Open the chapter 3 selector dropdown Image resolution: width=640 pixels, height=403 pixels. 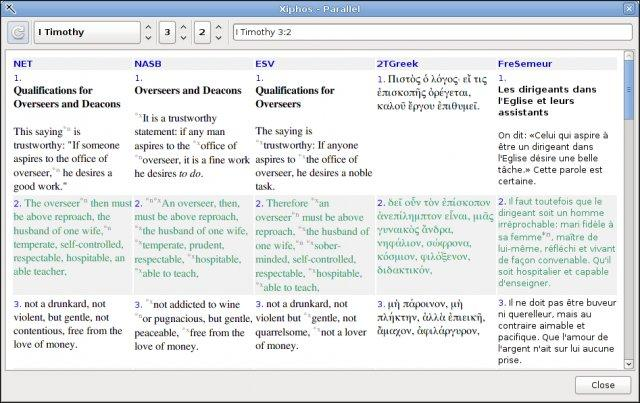click(168, 33)
